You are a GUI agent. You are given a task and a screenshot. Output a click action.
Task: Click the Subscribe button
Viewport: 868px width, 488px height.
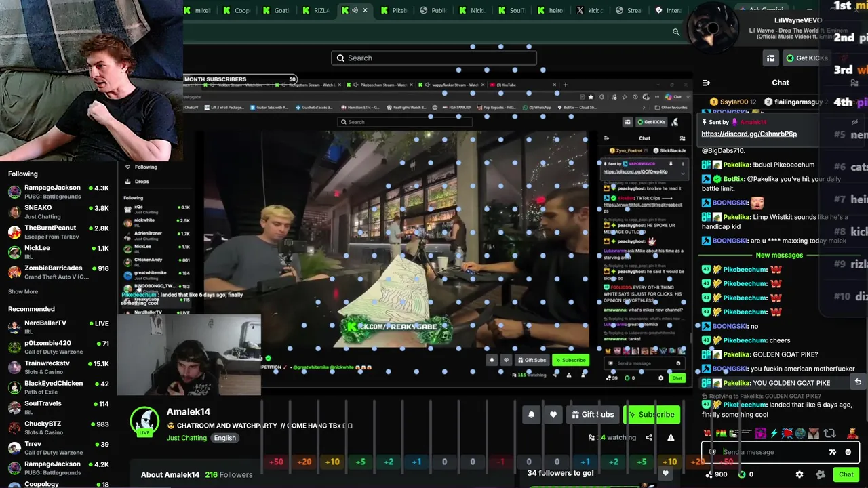(651, 415)
